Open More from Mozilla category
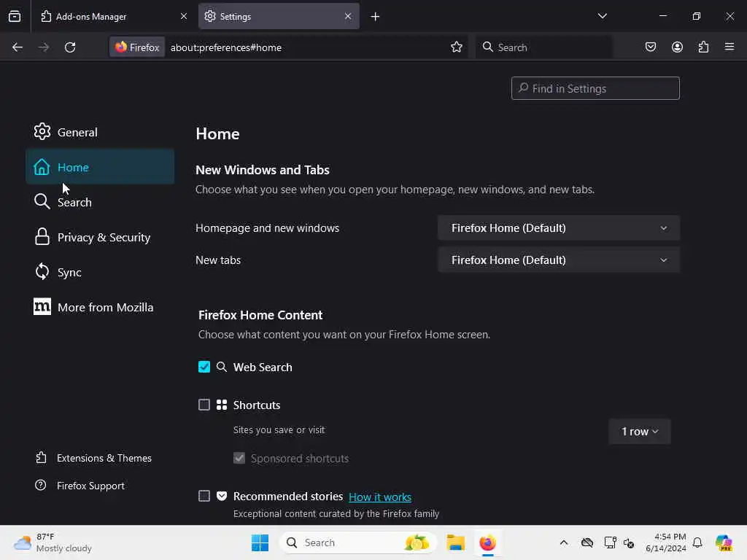The height and width of the screenshot is (560, 747). [x=100, y=307]
